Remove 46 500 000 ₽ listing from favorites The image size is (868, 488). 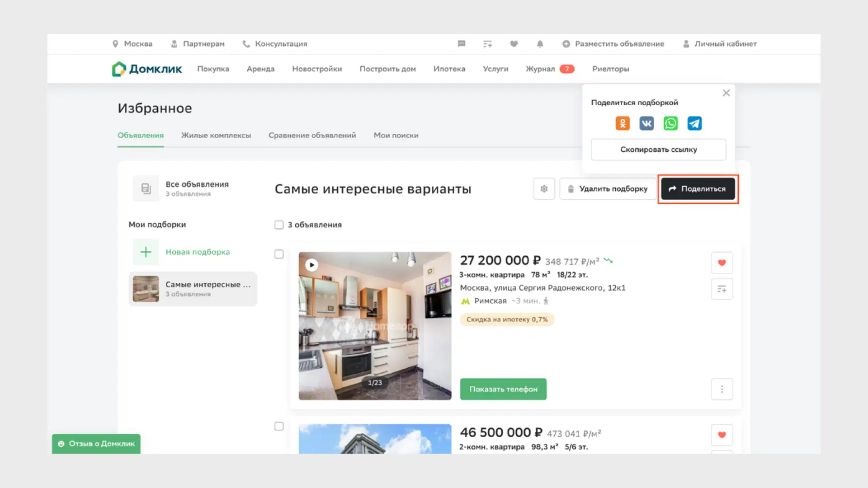[722, 435]
